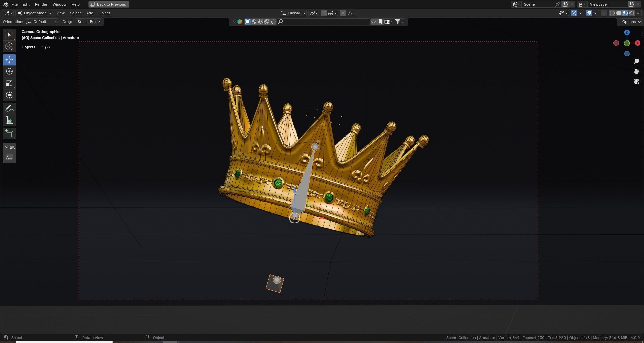644x343 pixels.
Task: Switch to rendered shading
Action: click(632, 13)
